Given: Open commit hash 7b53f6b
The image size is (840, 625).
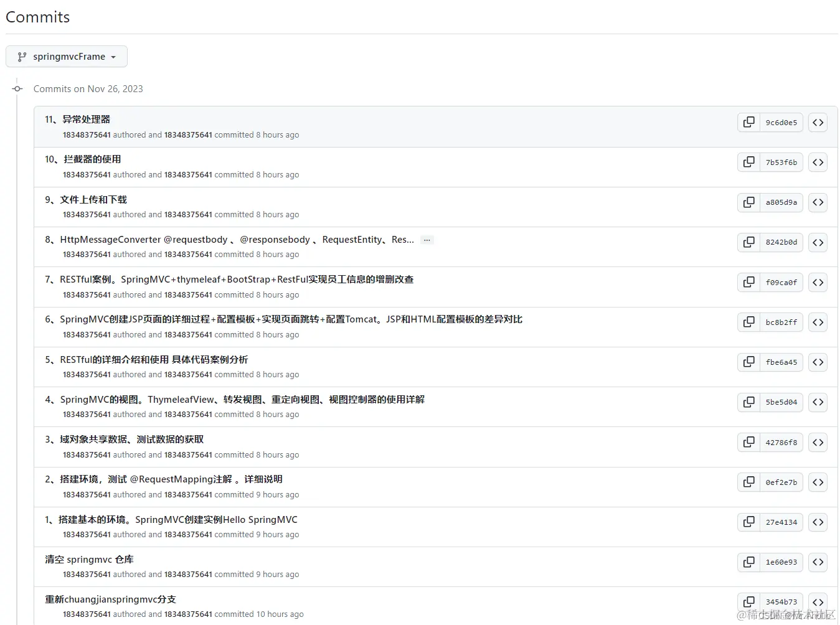Looking at the screenshot, I should pos(781,162).
